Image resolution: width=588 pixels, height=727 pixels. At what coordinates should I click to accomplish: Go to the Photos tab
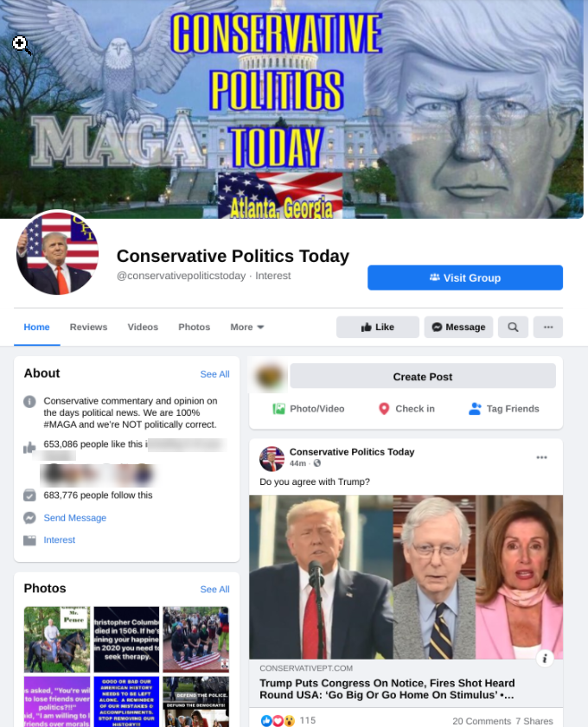pyautogui.click(x=195, y=327)
